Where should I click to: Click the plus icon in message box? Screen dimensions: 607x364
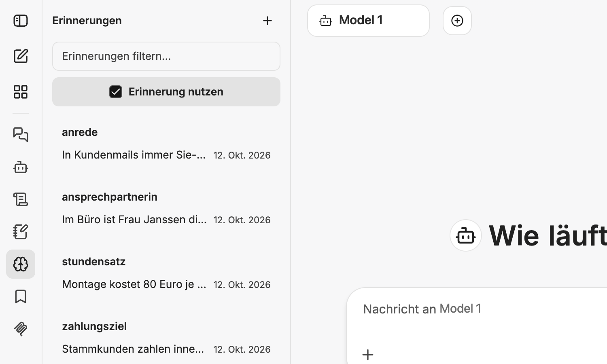coord(368,355)
